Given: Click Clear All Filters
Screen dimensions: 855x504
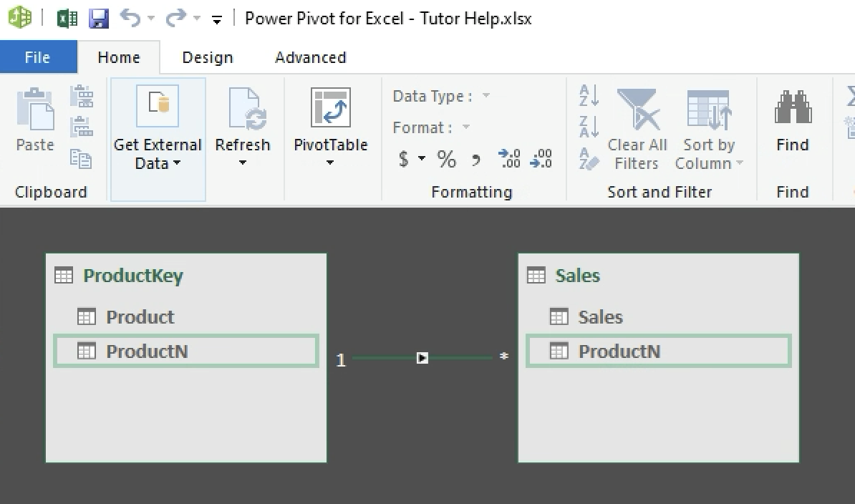Looking at the screenshot, I should [x=637, y=130].
